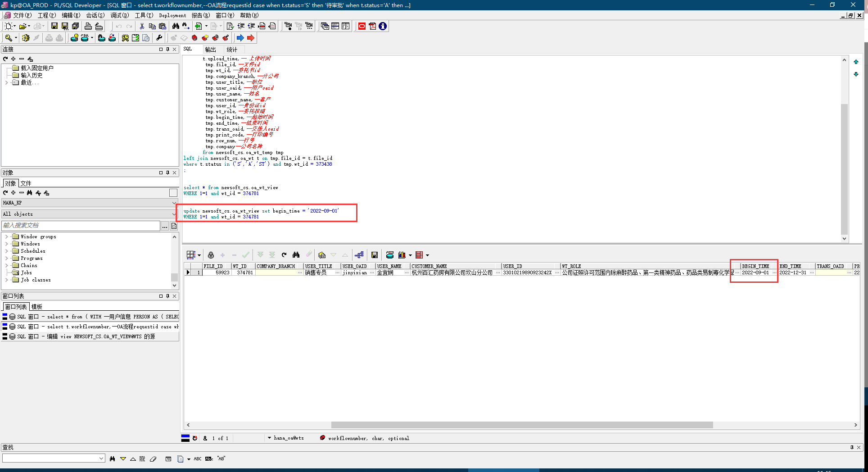Click the Save icon in result grid toolbar

[374, 255]
